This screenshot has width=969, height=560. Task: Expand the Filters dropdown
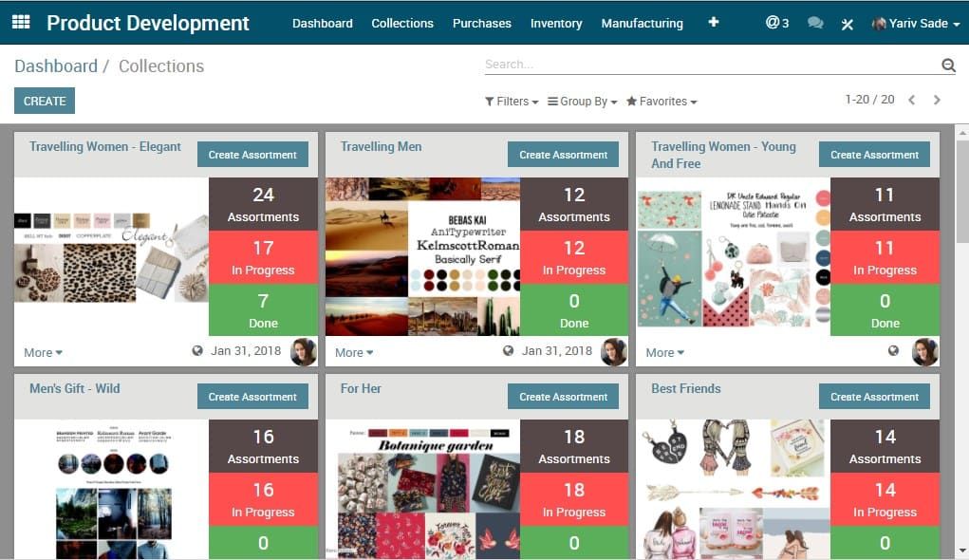coord(512,102)
